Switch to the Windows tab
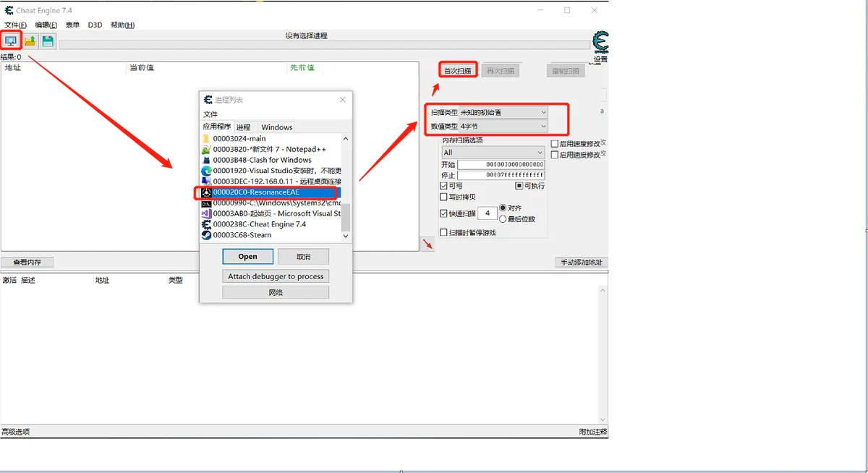The height and width of the screenshot is (473, 868). tap(276, 127)
